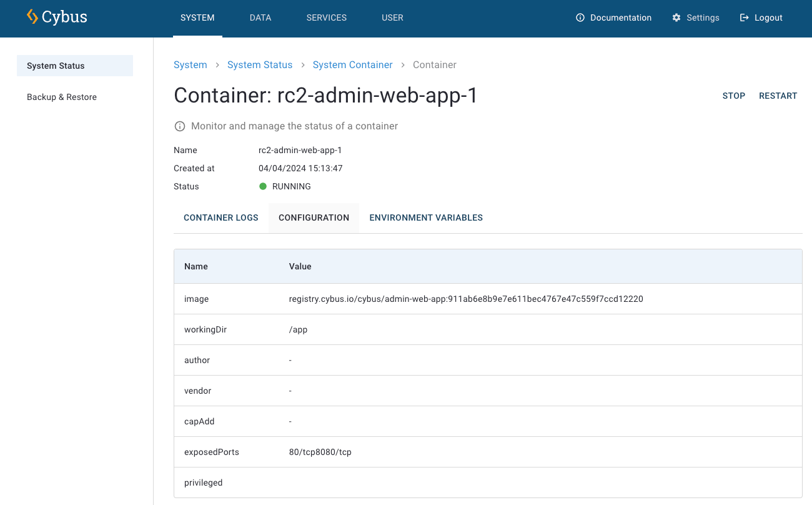Follow the System breadcrumb link
This screenshot has height=505, width=812.
coord(191,65)
